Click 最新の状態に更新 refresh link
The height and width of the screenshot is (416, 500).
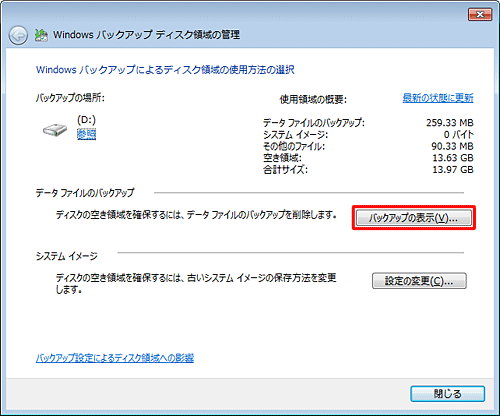click(438, 98)
